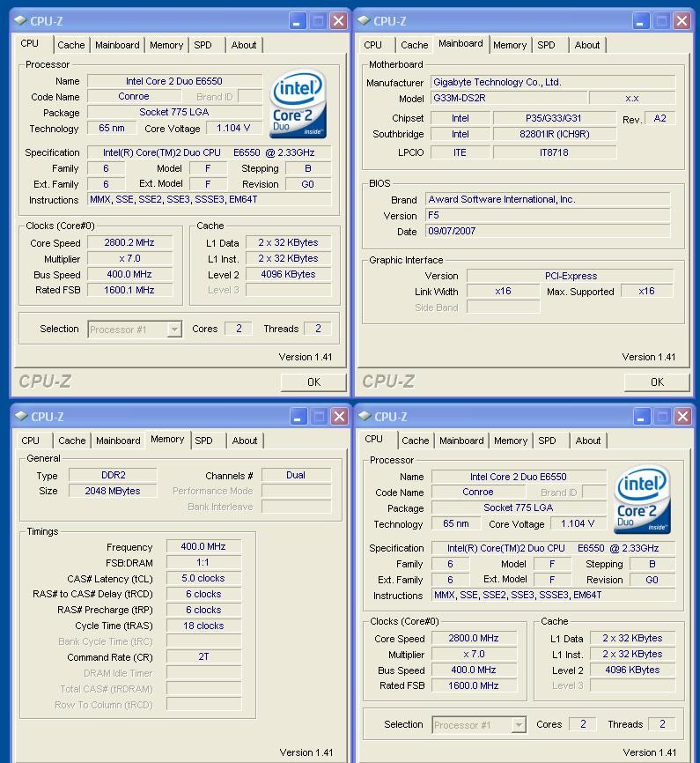Close the bottom-right CPU-Z window

pyautogui.click(x=683, y=417)
